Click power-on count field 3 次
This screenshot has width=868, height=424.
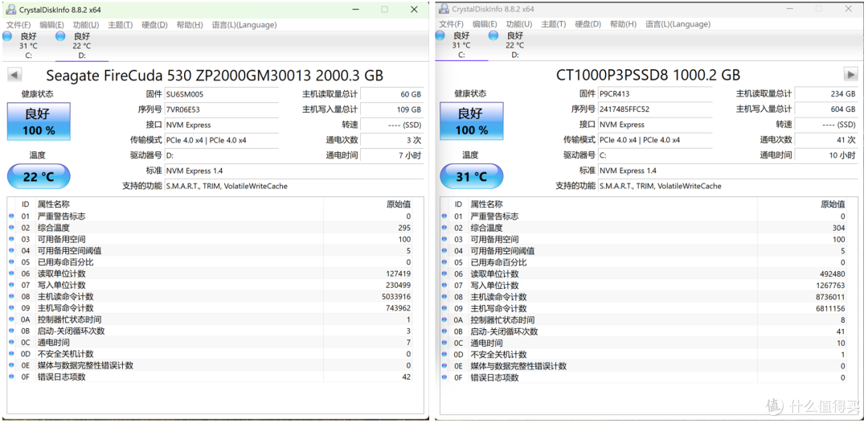click(x=392, y=140)
